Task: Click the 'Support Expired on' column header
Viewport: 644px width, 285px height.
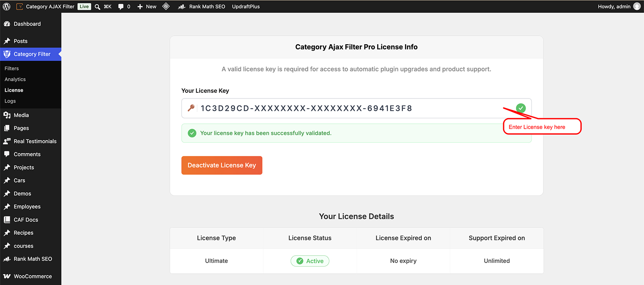Action: tap(497, 238)
